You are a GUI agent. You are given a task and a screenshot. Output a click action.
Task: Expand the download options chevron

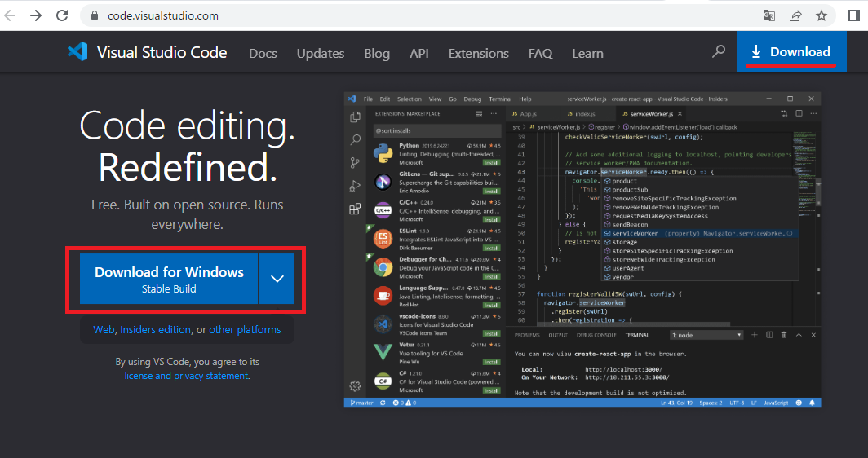pyautogui.click(x=277, y=279)
